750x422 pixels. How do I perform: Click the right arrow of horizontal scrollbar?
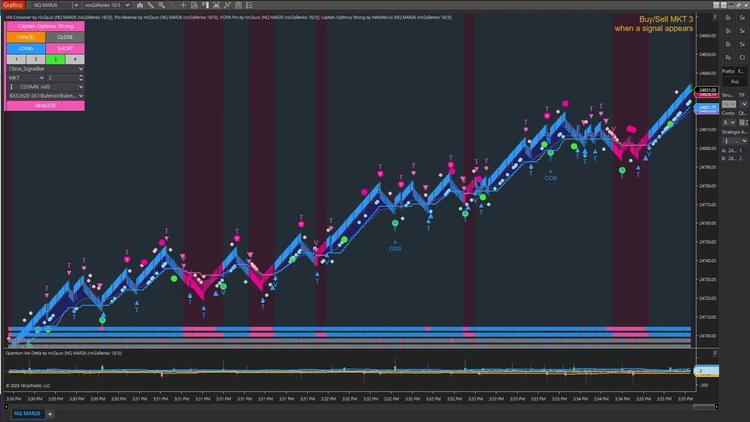click(716, 406)
